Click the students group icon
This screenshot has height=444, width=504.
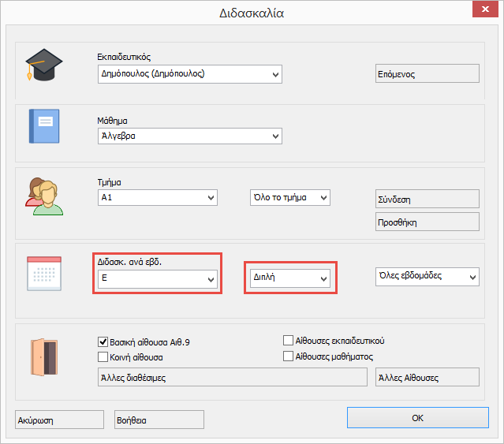click(x=43, y=196)
